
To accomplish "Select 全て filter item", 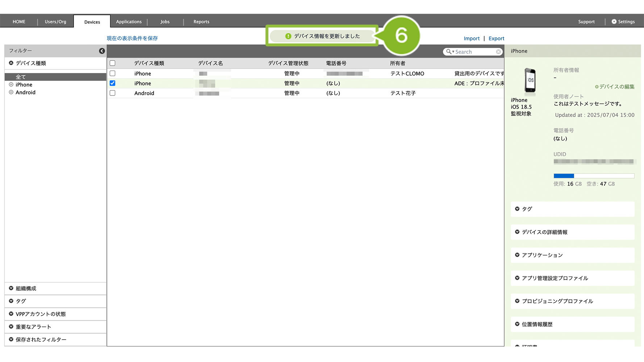I will tap(55, 77).
